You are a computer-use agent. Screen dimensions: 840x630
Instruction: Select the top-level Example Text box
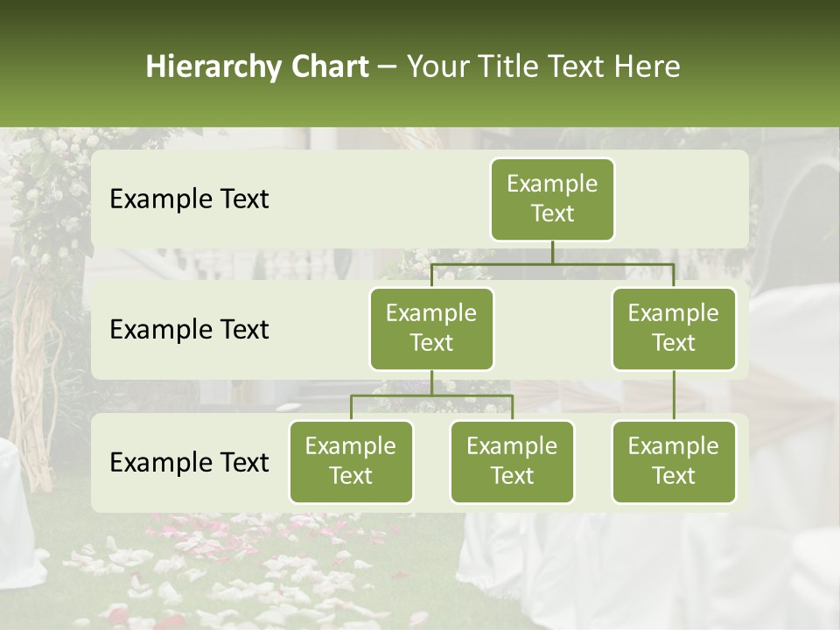(x=552, y=199)
